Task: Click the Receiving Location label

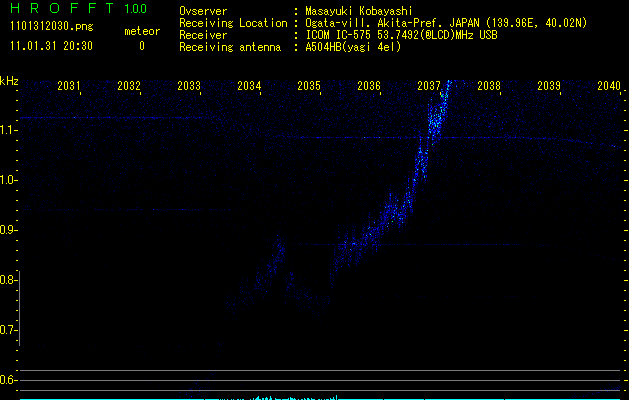Action: (x=233, y=23)
